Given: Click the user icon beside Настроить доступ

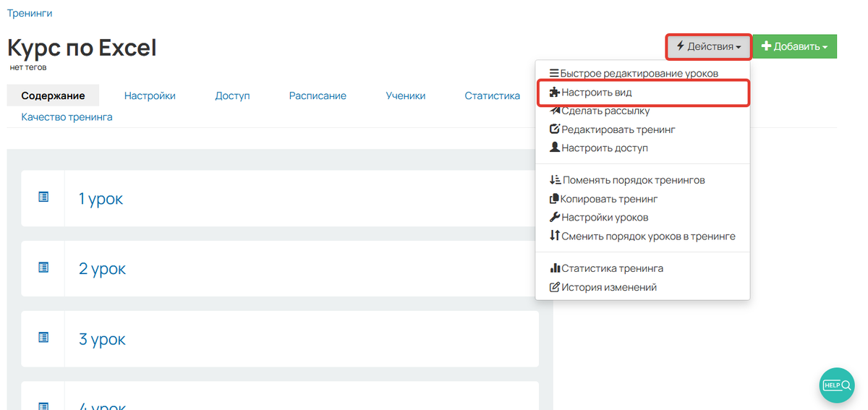Looking at the screenshot, I should pos(555,148).
